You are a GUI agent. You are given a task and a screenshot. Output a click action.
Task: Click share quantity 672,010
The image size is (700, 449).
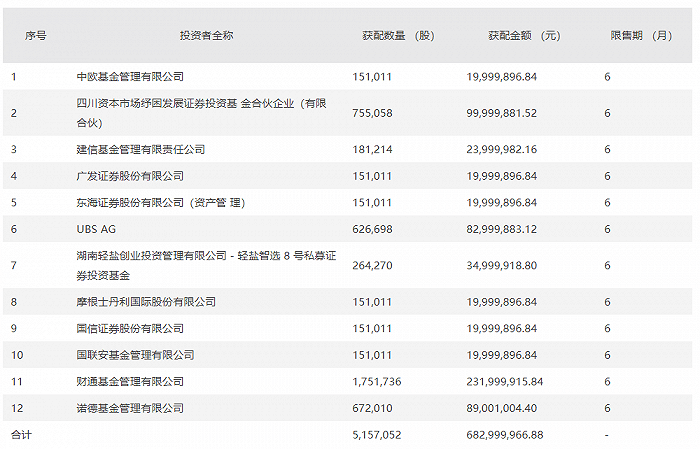pyautogui.click(x=372, y=408)
